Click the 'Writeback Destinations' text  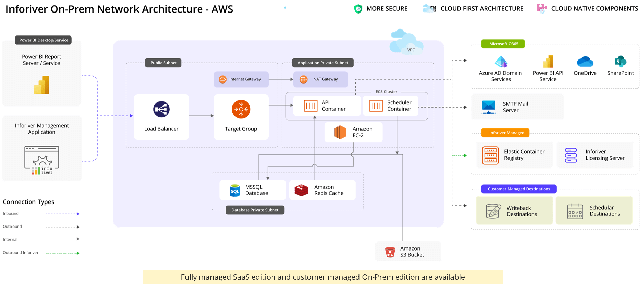(522, 211)
